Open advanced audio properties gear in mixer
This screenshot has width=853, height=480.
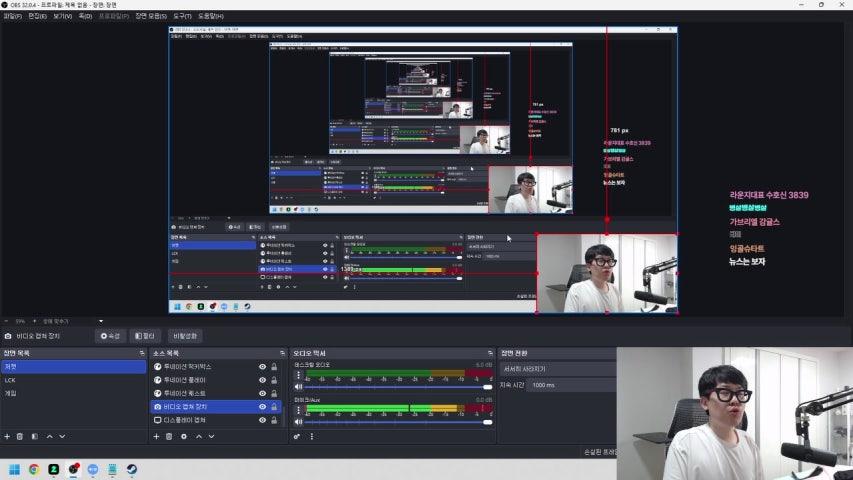click(x=298, y=436)
